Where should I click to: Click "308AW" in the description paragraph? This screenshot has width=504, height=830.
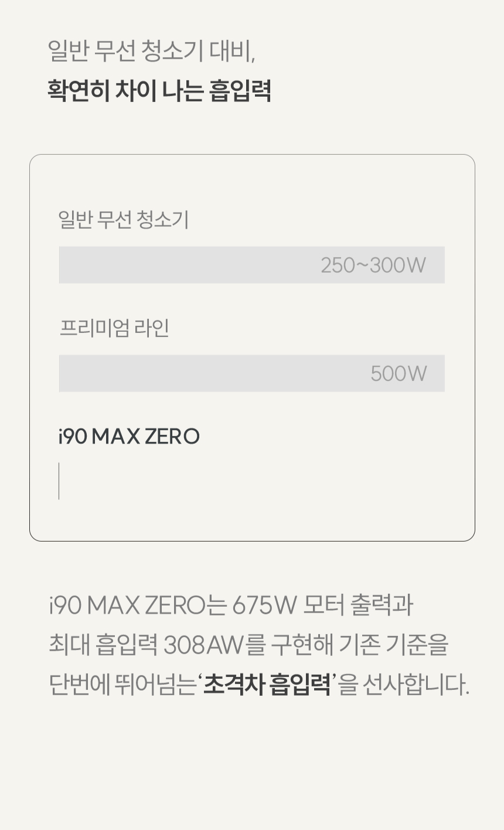[x=203, y=645]
